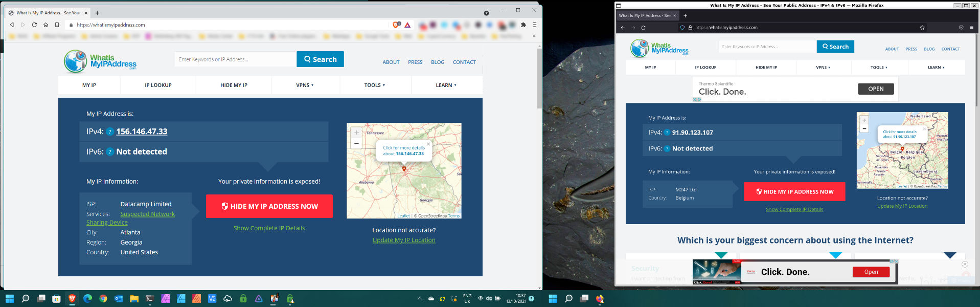Screen dimensions: 980x307
Task: Click HIDE MY IP ADDRESS NOW in Brave
Action: coord(269,206)
